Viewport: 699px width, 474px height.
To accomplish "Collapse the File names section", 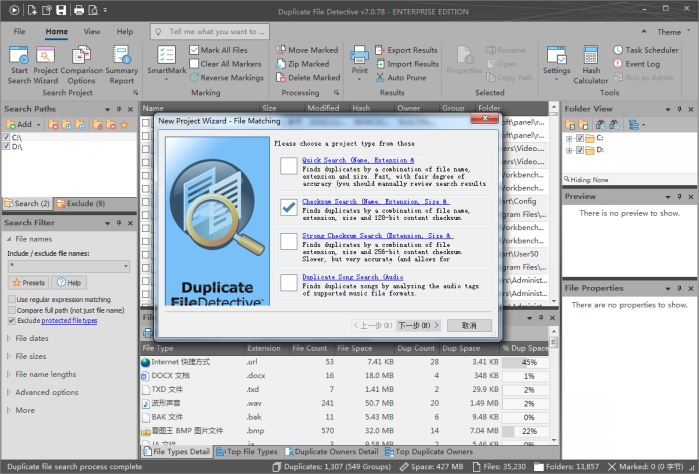I will tap(8, 239).
